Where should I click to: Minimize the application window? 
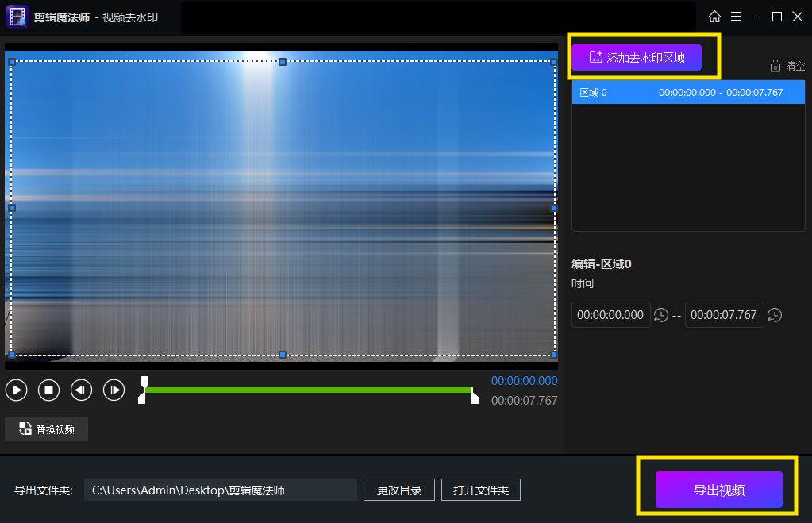point(756,17)
